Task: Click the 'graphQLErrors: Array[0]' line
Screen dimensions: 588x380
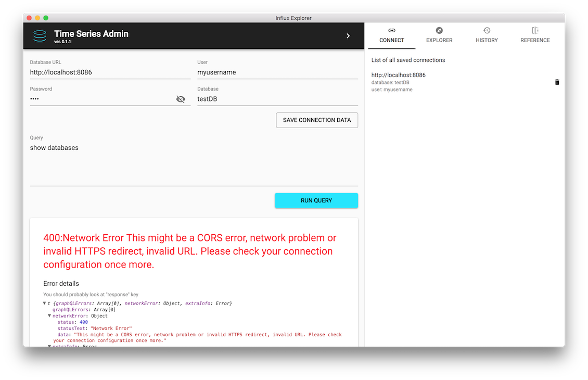Action: point(84,310)
